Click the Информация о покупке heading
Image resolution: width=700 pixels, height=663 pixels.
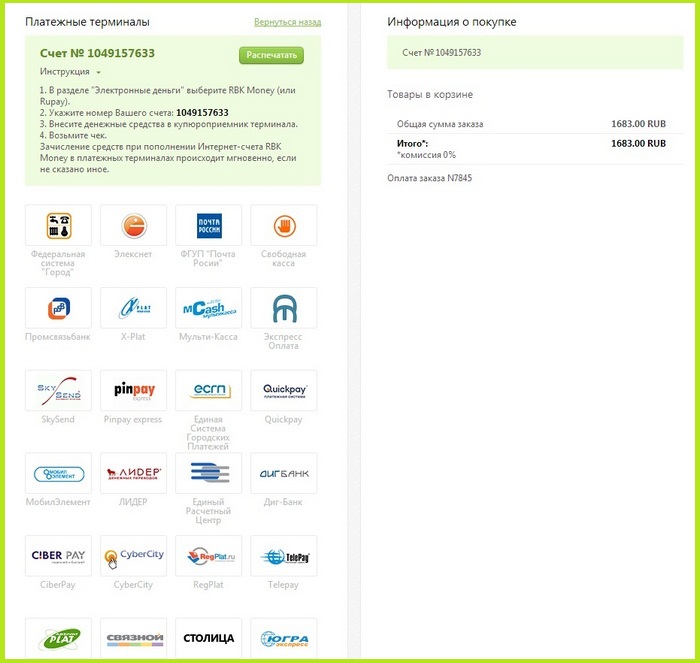pos(452,22)
